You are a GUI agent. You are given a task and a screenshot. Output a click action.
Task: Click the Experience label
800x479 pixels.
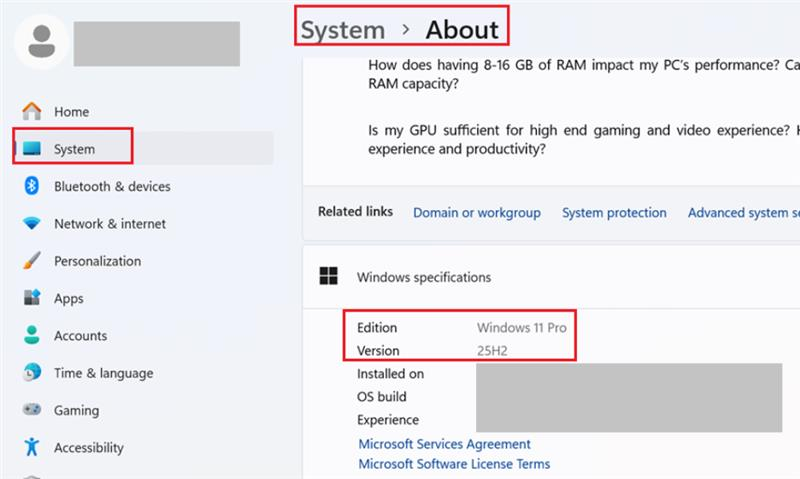click(388, 420)
